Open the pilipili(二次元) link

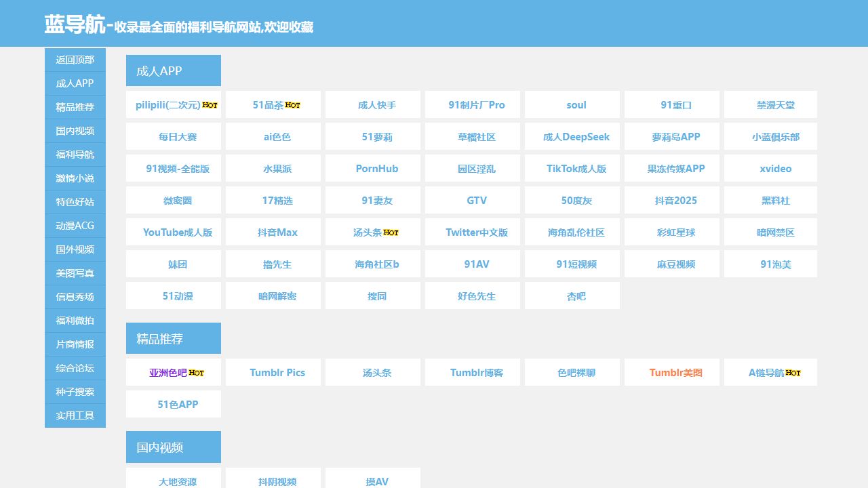coord(168,105)
